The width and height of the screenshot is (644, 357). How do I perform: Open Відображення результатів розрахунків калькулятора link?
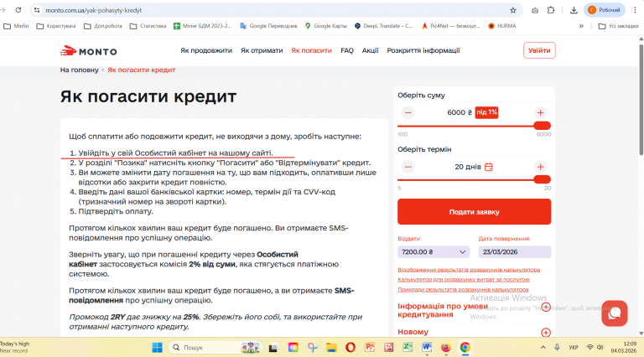[x=469, y=270]
